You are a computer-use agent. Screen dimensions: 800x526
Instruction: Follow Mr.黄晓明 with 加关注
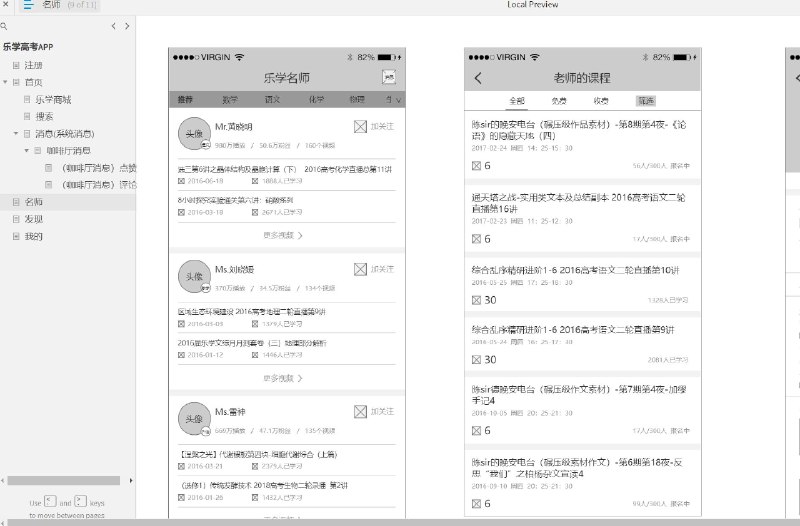(374, 127)
